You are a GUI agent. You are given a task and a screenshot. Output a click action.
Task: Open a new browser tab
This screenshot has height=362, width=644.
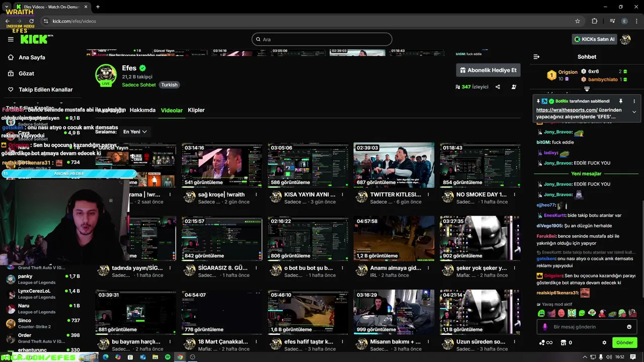98,7
